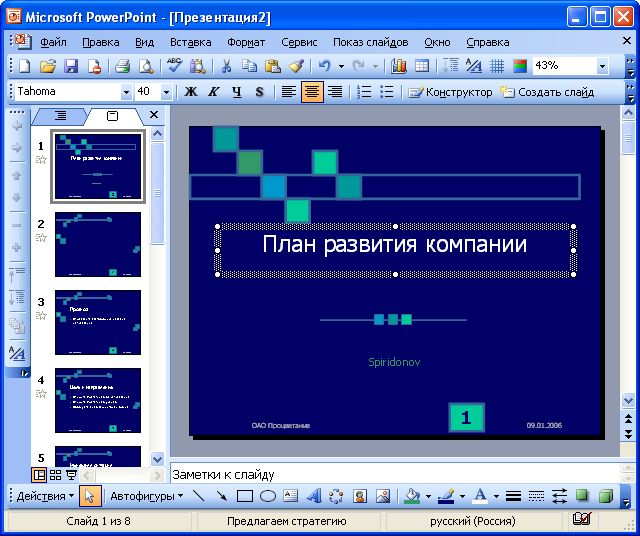Viewport: 640px width, 536px height.
Task: Open the Line Color dropdown arrow
Action: (x=462, y=497)
